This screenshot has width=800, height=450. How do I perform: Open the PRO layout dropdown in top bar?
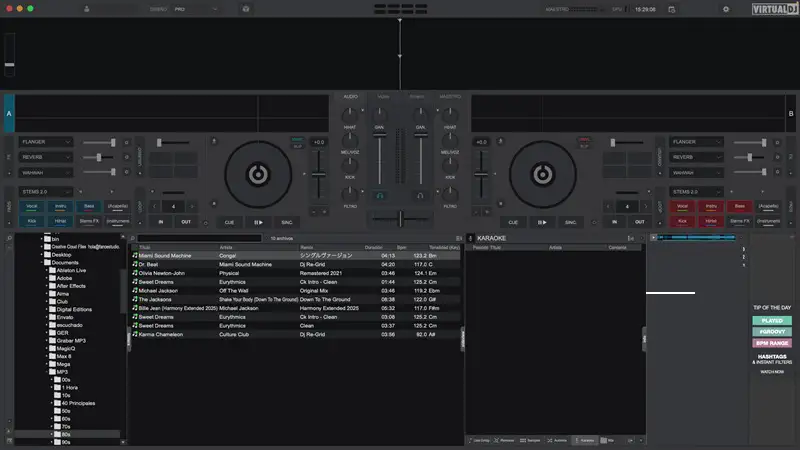pyautogui.click(x=195, y=9)
